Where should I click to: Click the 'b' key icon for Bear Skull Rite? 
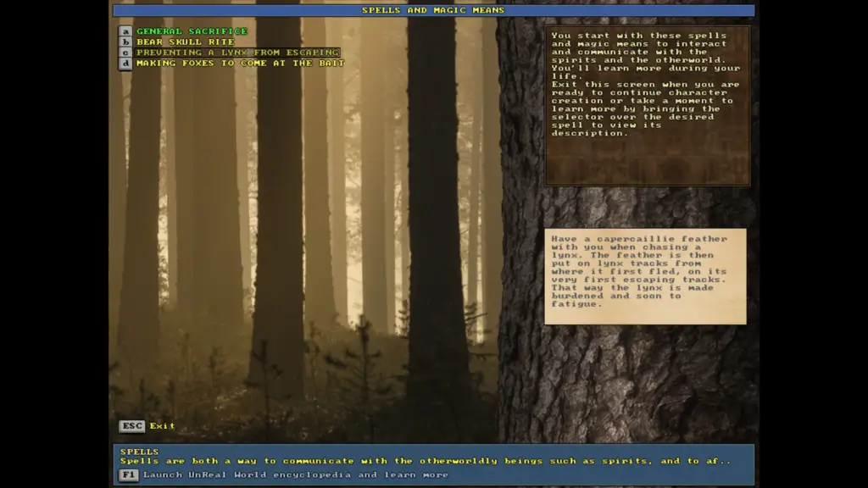[125, 42]
